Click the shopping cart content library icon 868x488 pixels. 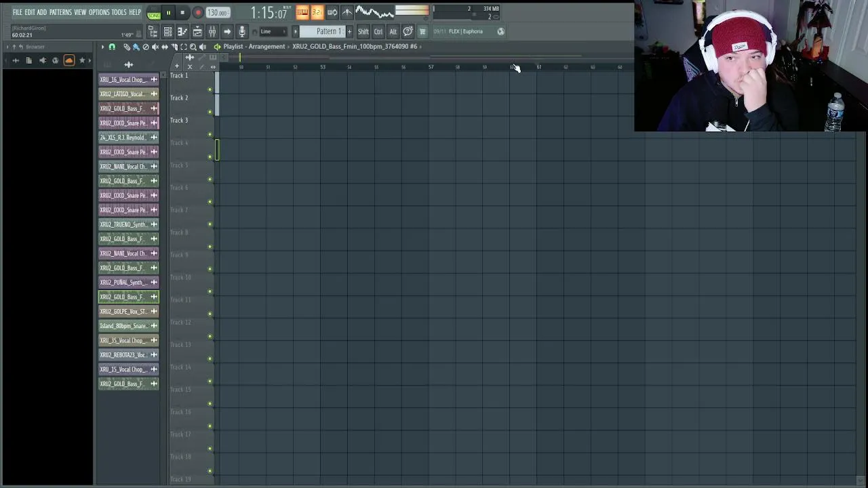[x=422, y=31]
